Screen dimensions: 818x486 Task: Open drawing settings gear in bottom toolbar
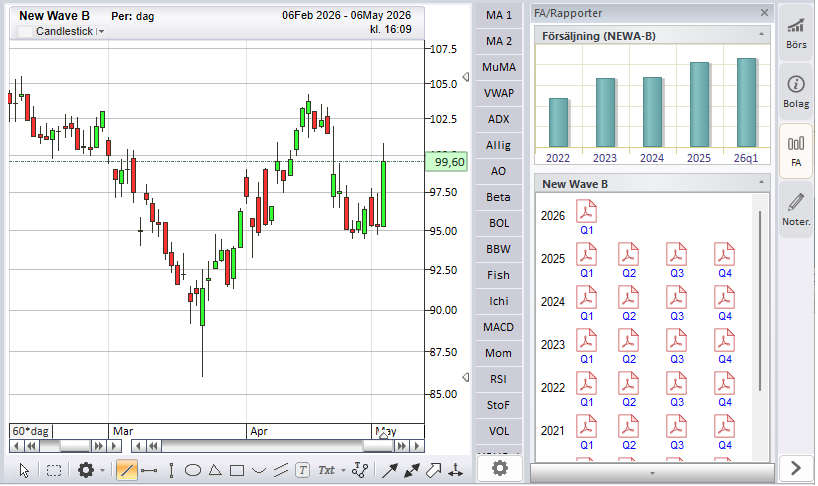point(86,470)
